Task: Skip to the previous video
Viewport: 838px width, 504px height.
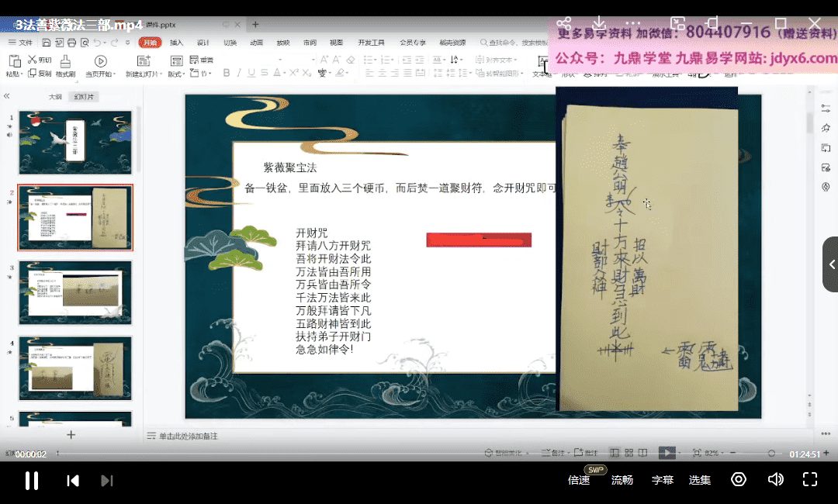Action: point(73,481)
